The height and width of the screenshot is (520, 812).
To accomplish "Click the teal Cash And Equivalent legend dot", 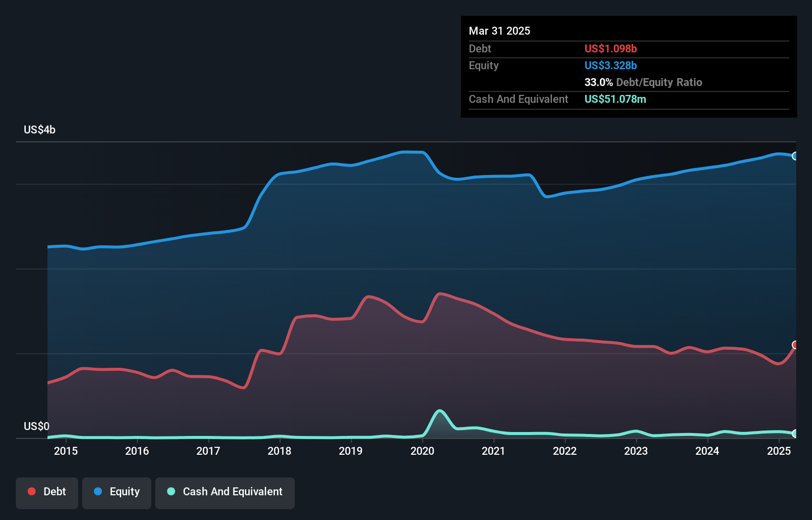I will pyautogui.click(x=170, y=492).
